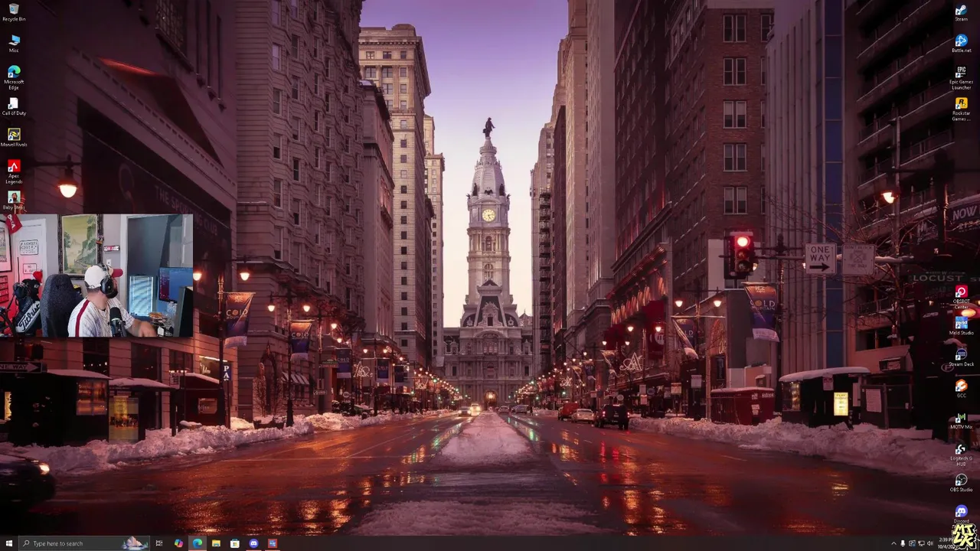Click the microphone tray icon

(x=903, y=543)
